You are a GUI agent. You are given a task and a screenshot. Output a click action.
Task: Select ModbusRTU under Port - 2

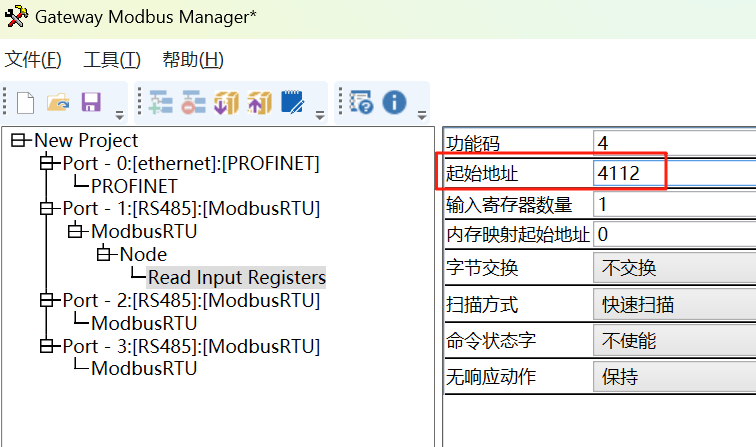pyautogui.click(x=144, y=323)
